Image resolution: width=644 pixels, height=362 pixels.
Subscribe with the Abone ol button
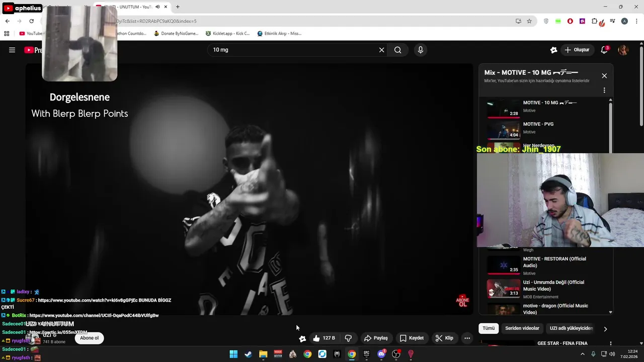click(x=90, y=338)
